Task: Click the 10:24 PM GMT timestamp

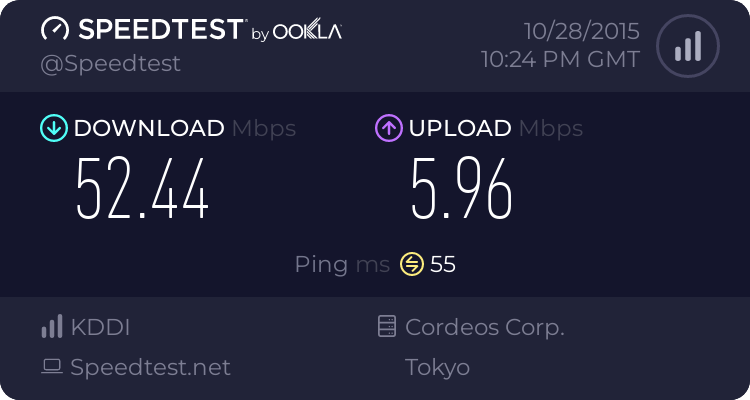Action: click(560, 59)
